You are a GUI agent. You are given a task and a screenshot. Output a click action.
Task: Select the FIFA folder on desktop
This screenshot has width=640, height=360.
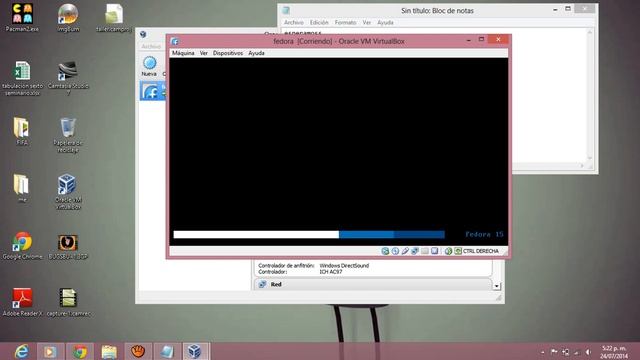[22, 131]
